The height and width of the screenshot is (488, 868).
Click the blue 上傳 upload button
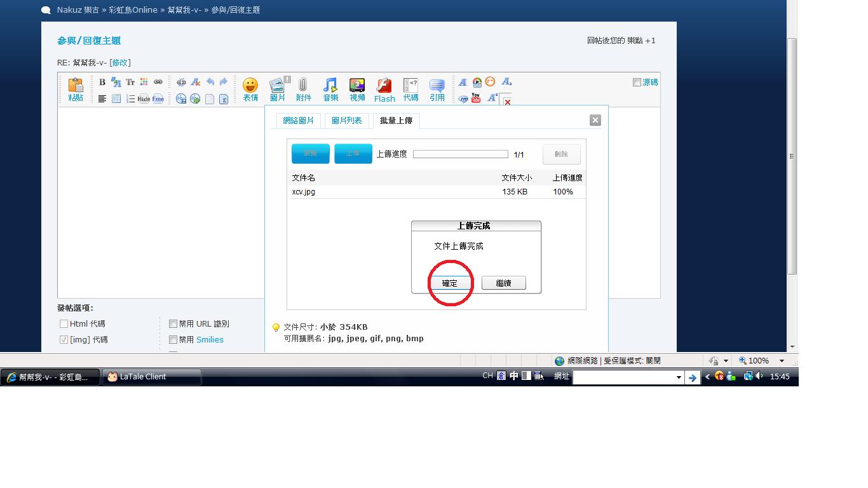click(x=353, y=154)
